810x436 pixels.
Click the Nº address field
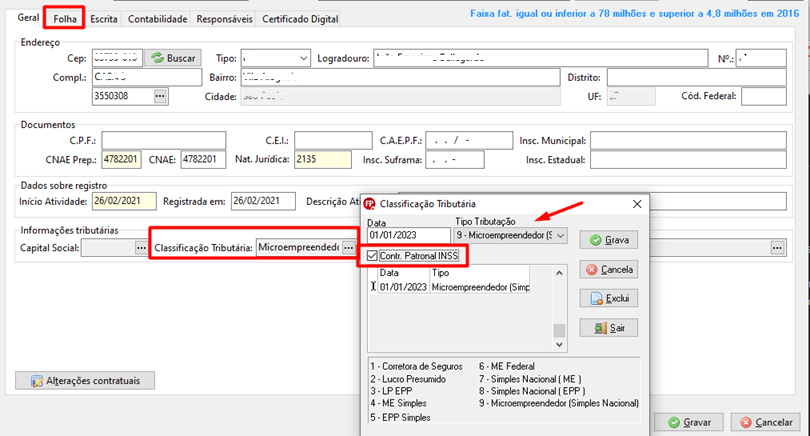pos(761,58)
